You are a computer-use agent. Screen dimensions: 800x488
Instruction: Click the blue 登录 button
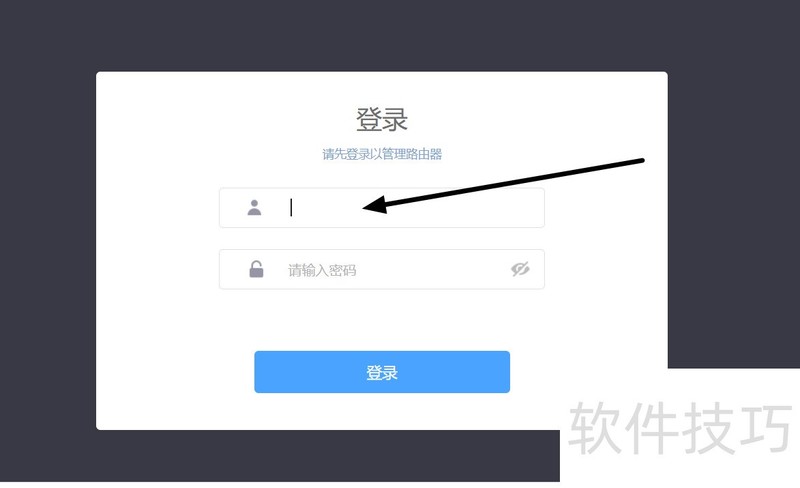[382, 372]
